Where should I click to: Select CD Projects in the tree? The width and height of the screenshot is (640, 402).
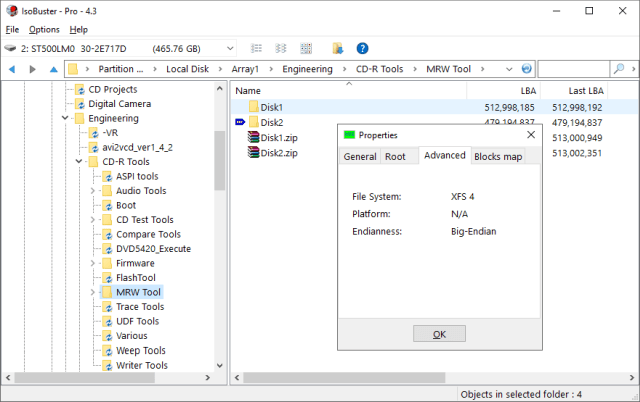[x=113, y=89]
